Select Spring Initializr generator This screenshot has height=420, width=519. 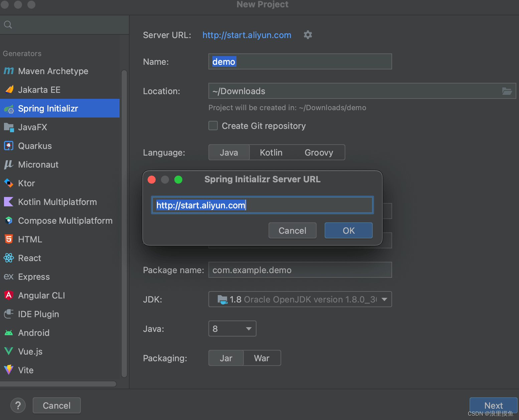[x=60, y=108]
